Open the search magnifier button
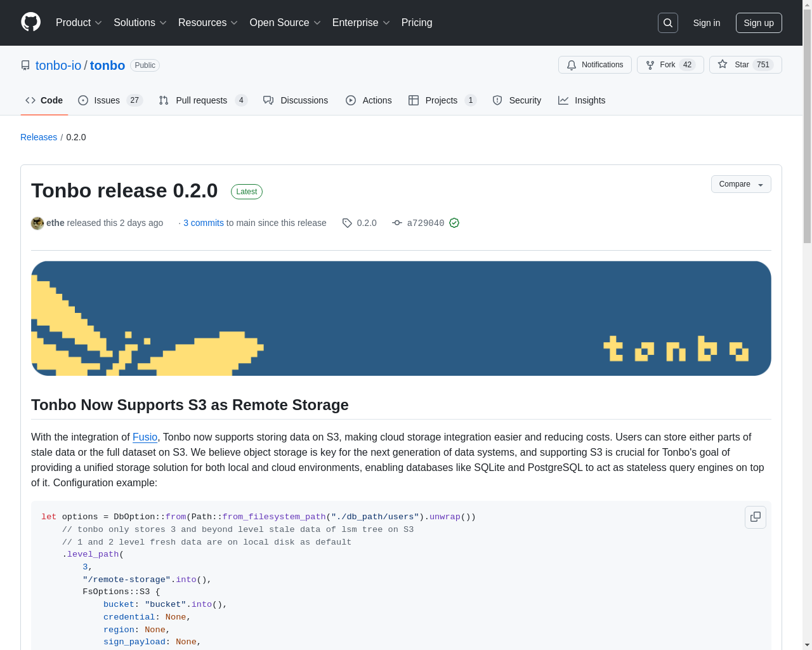This screenshot has width=812, height=650. coord(668,23)
